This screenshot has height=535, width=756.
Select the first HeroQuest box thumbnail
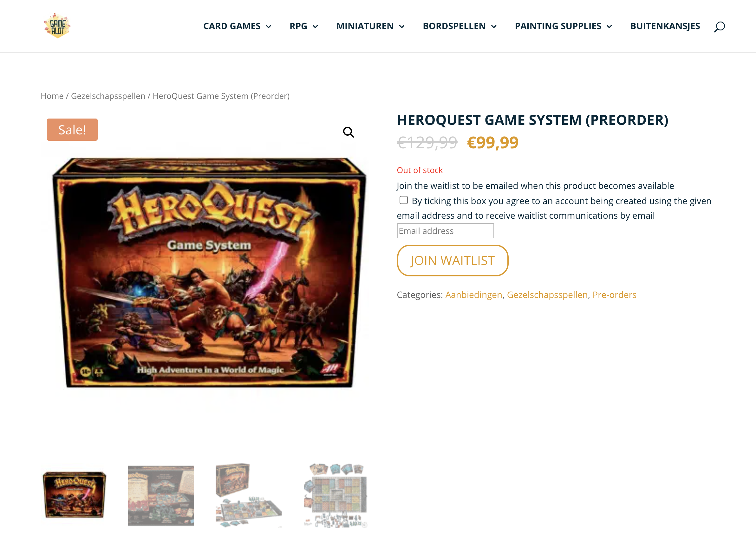[75, 494]
